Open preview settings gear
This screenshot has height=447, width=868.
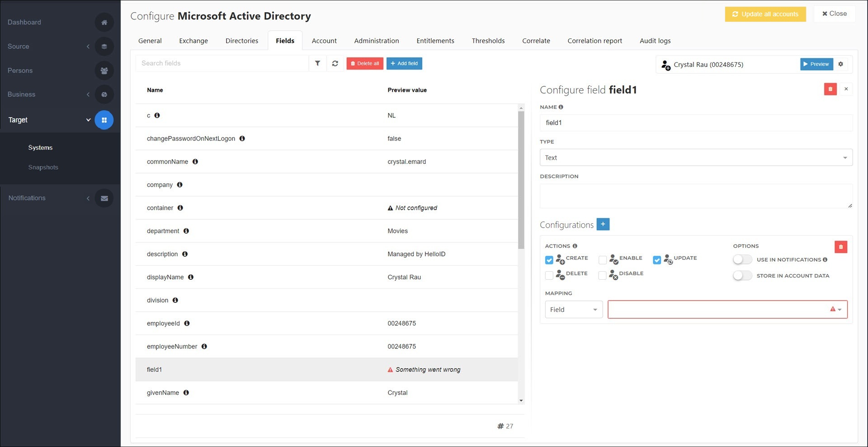[840, 64]
